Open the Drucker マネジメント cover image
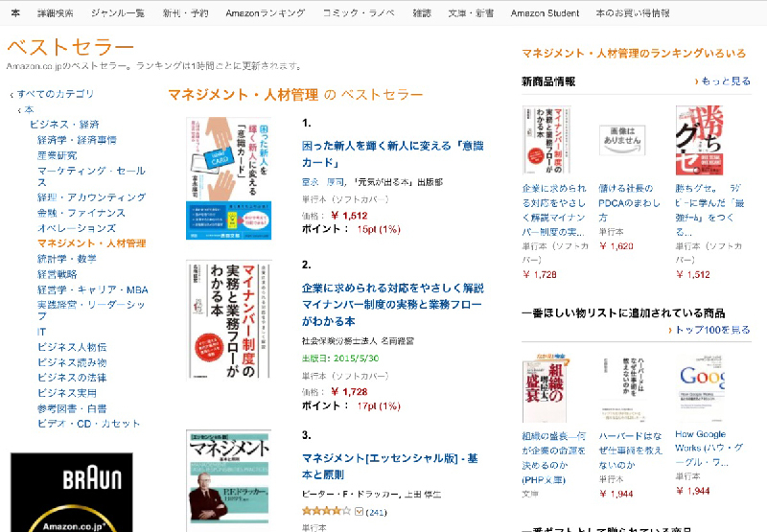This screenshot has height=532, width=767. tap(228, 480)
